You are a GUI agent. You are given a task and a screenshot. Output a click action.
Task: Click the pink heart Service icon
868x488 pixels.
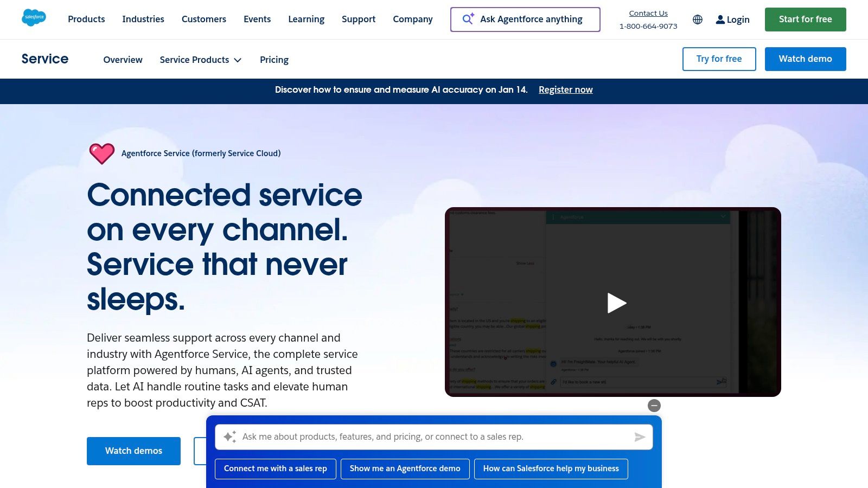click(x=102, y=153)
